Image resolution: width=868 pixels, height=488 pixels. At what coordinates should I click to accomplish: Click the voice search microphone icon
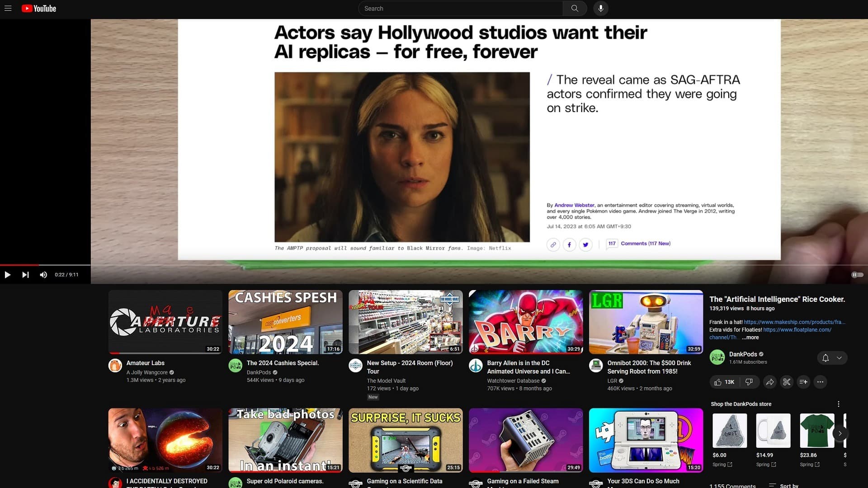(x=600, y=8)
